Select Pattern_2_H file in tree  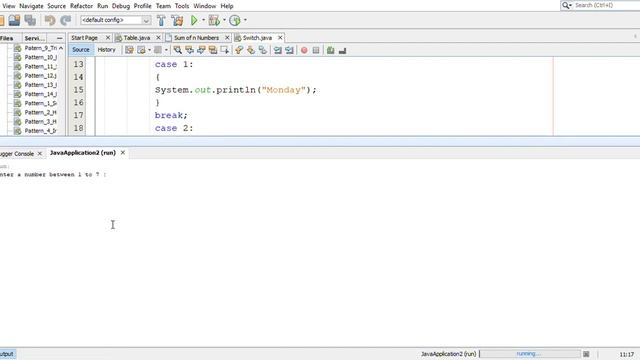[x=40, y=112]
